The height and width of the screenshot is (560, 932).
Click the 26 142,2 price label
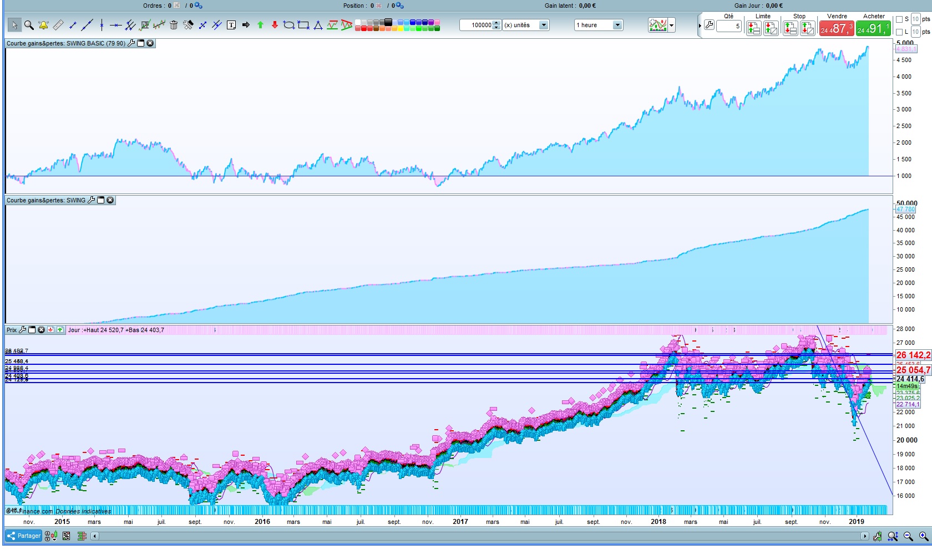[x=913, y=355]
